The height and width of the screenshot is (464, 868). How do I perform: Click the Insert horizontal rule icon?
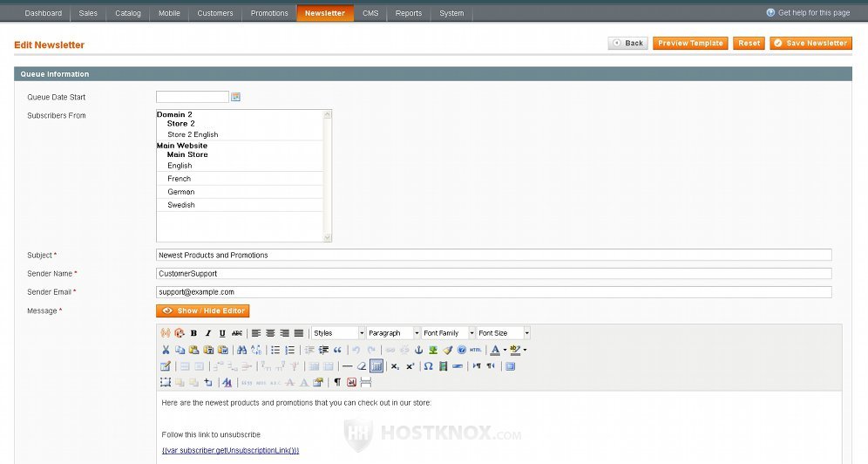347,366
